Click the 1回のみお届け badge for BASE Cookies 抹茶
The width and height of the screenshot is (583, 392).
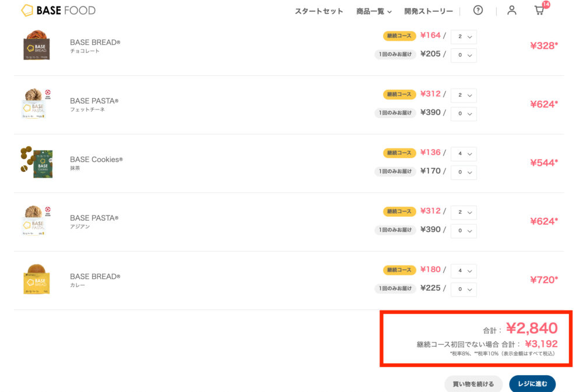tap(395, 171)
